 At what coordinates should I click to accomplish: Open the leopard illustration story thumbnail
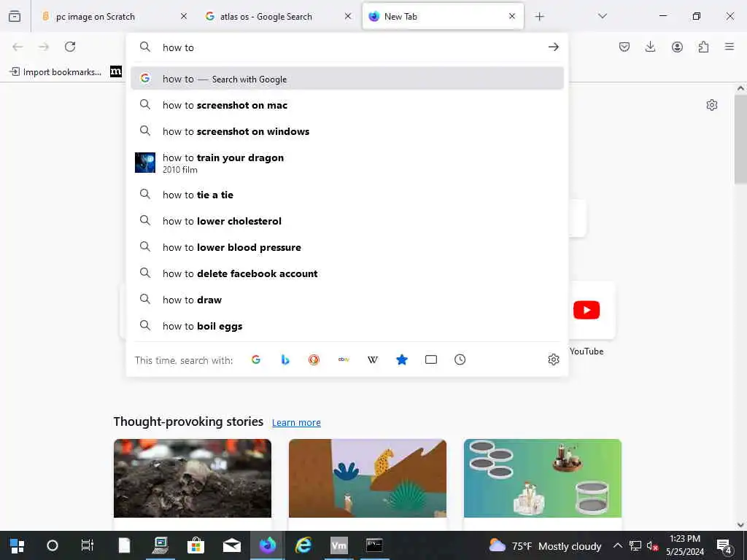(x=368, y=478)
